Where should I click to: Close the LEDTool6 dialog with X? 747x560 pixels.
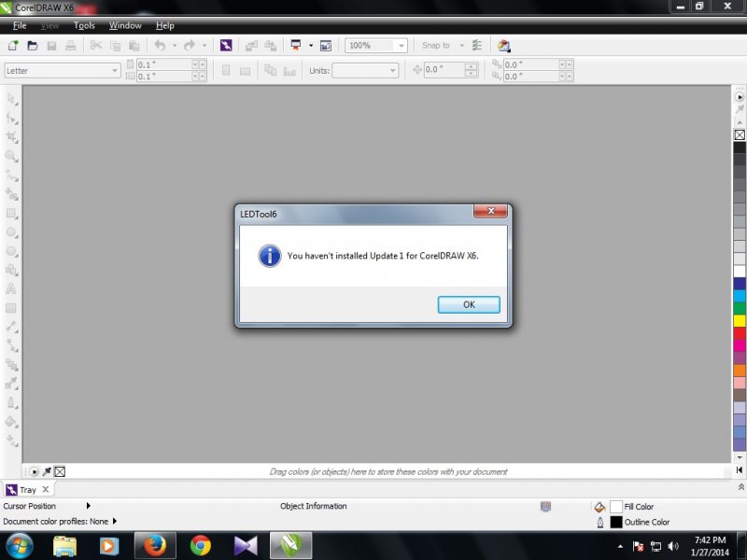pos(491,211)
